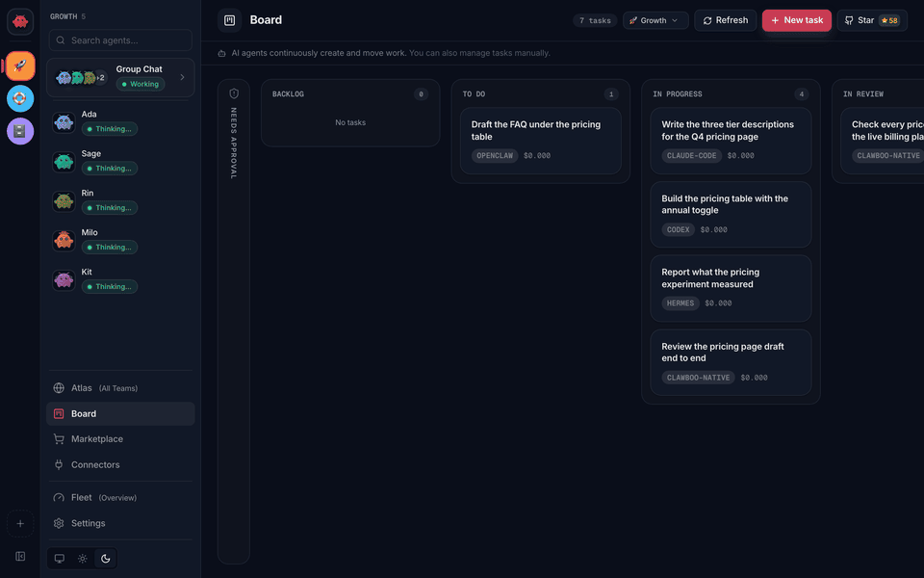Click the robot icon in info banner
This screenshot has height=578, width=924.
[221, 53]
